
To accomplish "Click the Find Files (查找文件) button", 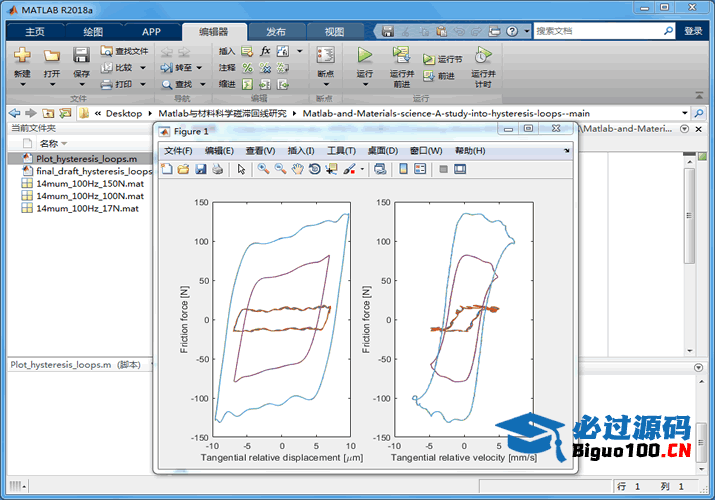I will tap(124, 51).
